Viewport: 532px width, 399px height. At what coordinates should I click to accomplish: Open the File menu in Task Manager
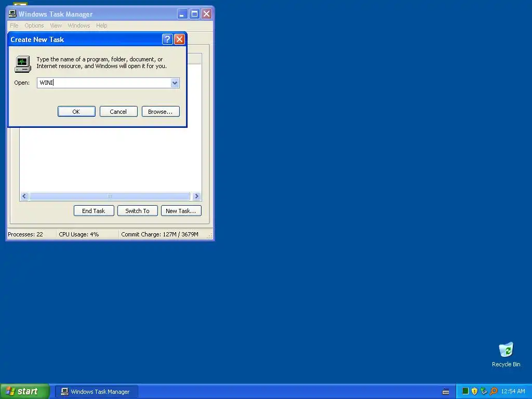tap(14, 25)
